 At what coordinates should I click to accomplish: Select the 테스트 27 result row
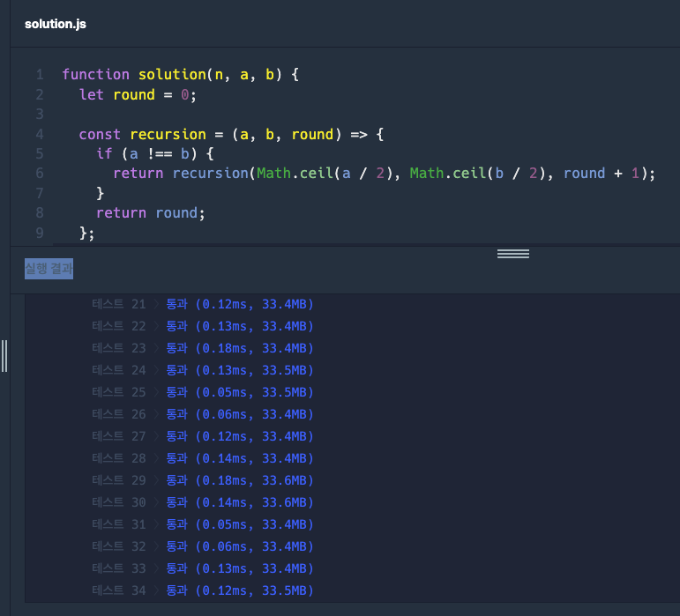[203, 436]
